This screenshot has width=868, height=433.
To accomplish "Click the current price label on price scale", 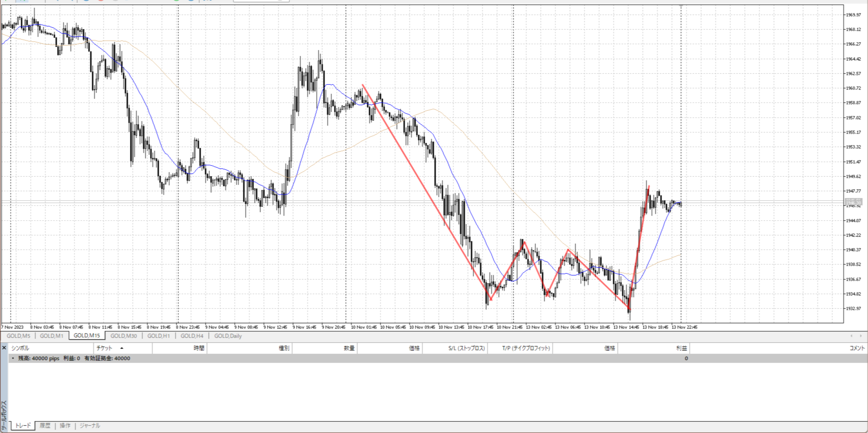I will 853,202.
